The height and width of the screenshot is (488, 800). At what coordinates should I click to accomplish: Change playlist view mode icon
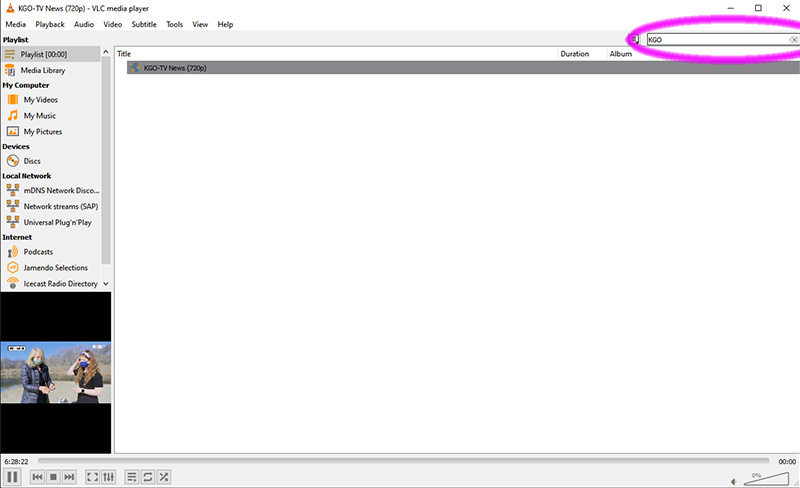(634, 39)
